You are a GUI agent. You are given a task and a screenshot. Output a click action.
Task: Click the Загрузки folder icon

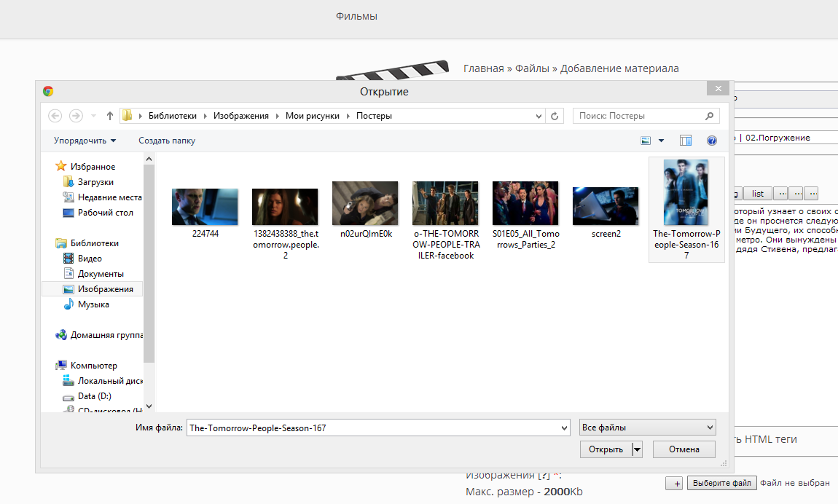68,181
